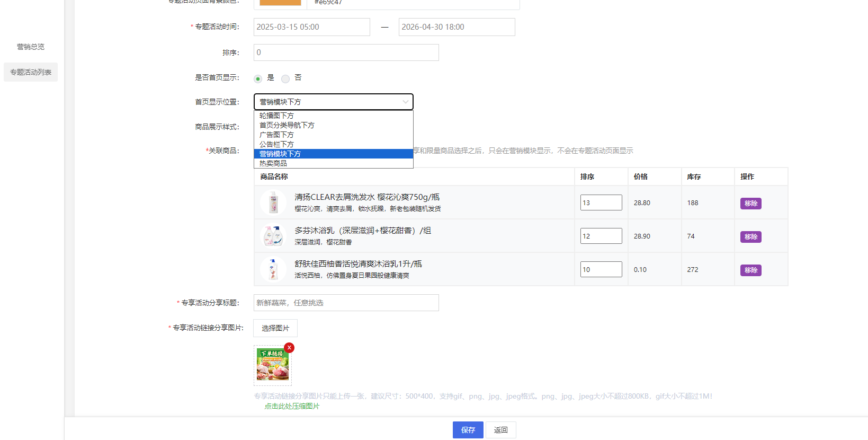Choose 轮播图下方 from the dropdown list
The width and height of the screenshot is (868, 440).
click(x=276, y=116)
